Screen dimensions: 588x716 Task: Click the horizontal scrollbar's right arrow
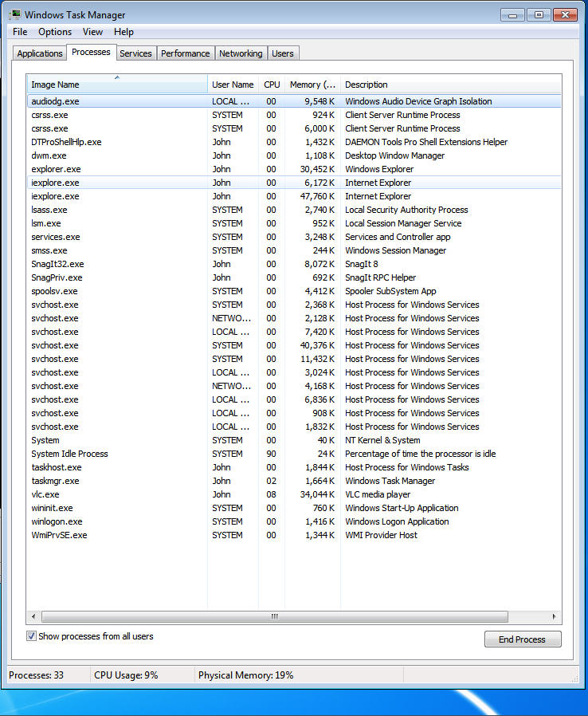point(555,617)
